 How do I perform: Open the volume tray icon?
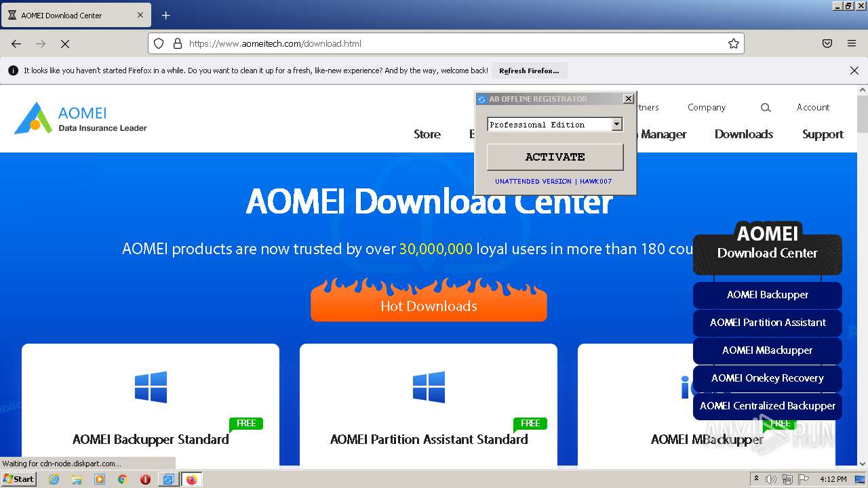pos(772,479)
